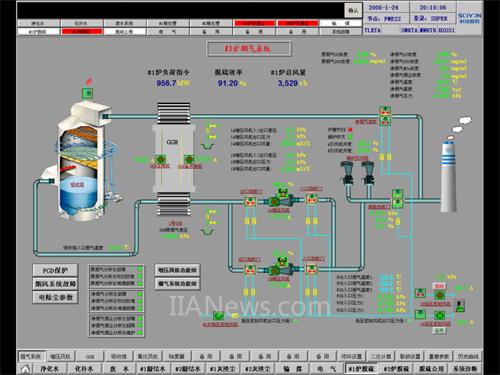Select the lower booster fan pump icon
The height and width of the screenshot is (375, 500).
click(279, 270)
